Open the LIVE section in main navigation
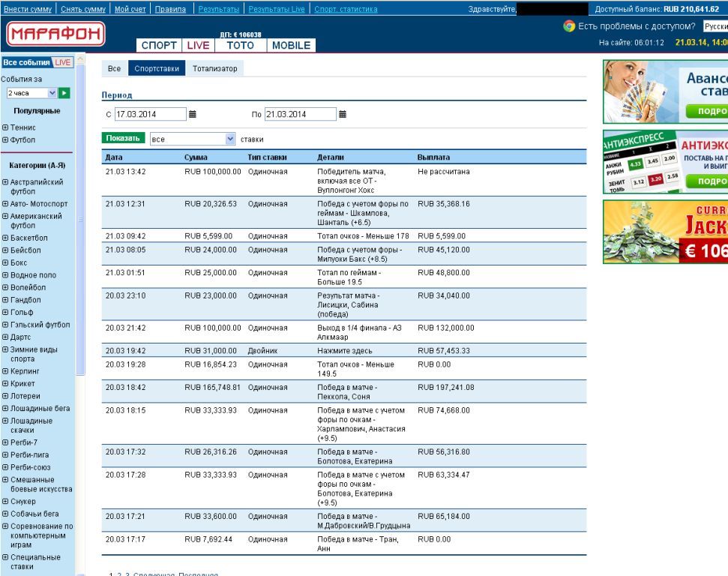728x576 pixels. 198,45
